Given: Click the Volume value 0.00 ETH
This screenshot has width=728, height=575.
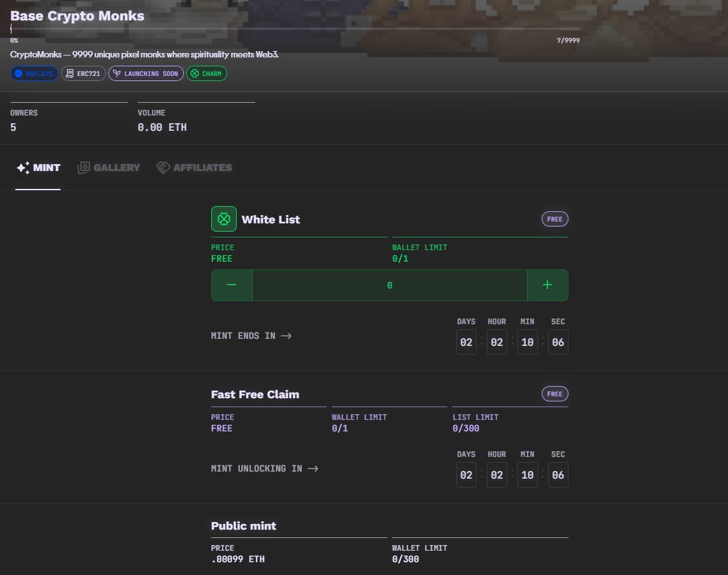Looking at the screenshot, I should point(162,127).
